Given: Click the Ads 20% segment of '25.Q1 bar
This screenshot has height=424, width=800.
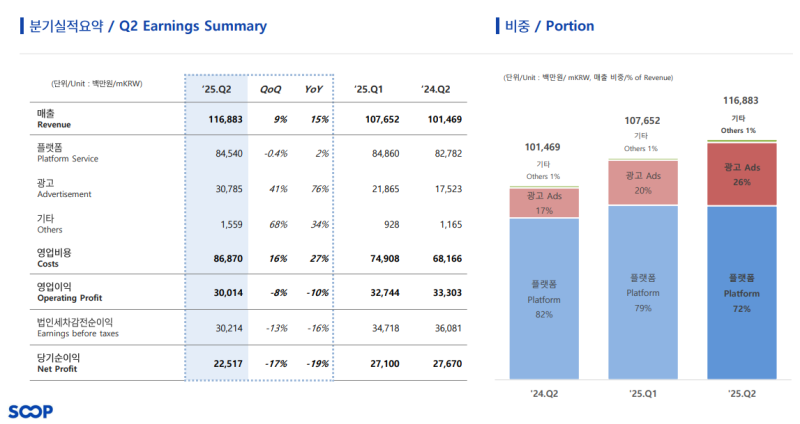Looking at the screenshot, I should pos(643,182).
